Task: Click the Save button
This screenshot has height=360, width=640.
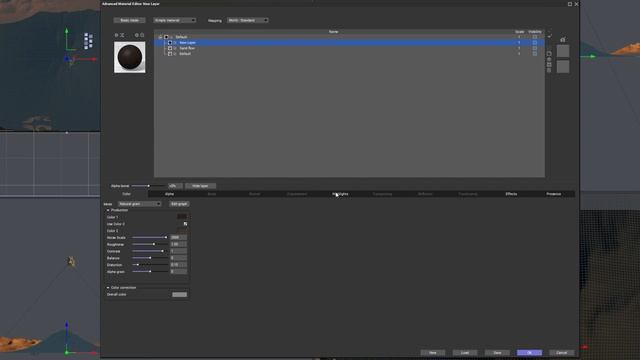Action: (497, 353)
